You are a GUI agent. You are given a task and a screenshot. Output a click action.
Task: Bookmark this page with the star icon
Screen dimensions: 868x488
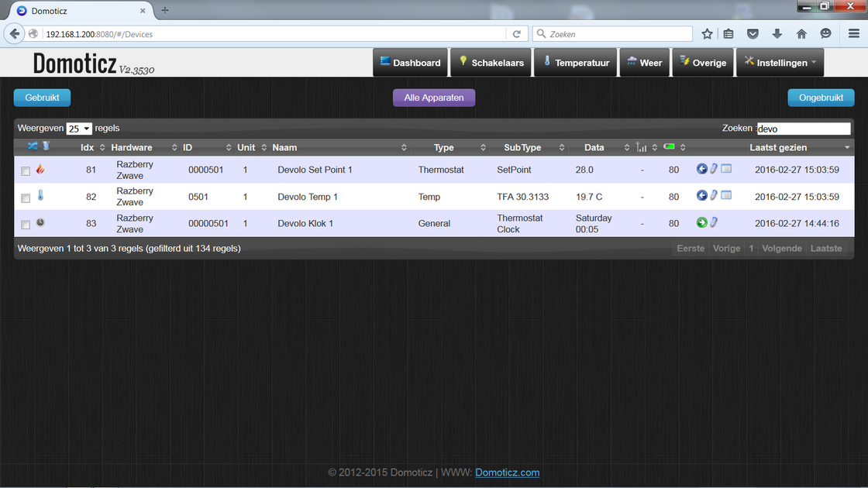tap(707, 34)
